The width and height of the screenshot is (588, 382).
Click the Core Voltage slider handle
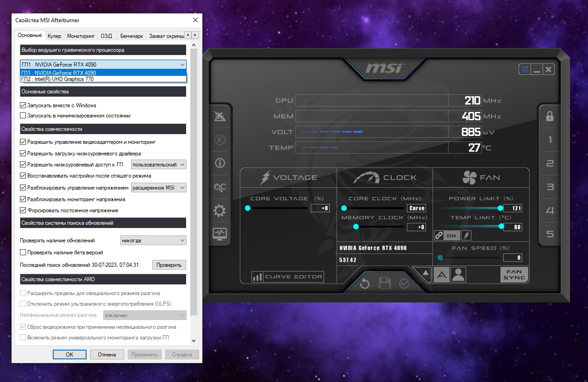tap(248, 208)
